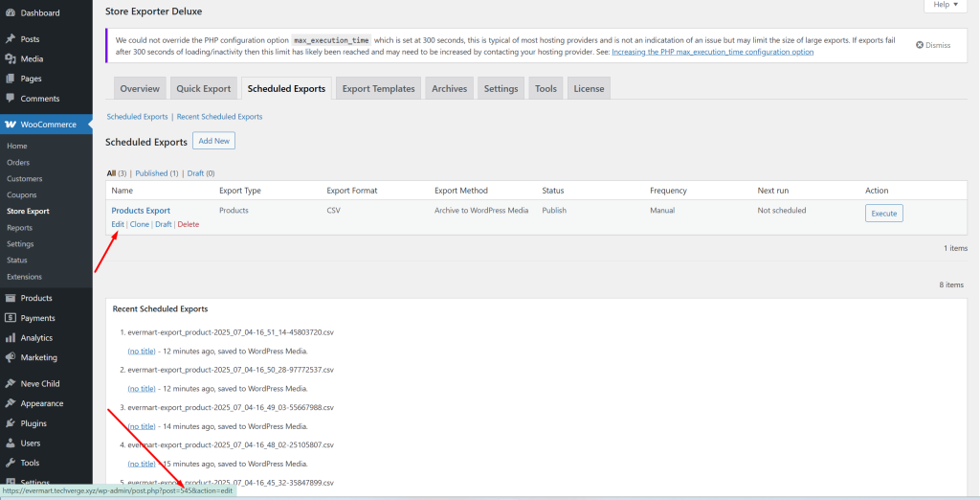The width and height of the screenshot is (980, 500).
Task: Click the Tools wrench icon in sidebar
Action: pyautogui.click(x=10, y=463)
